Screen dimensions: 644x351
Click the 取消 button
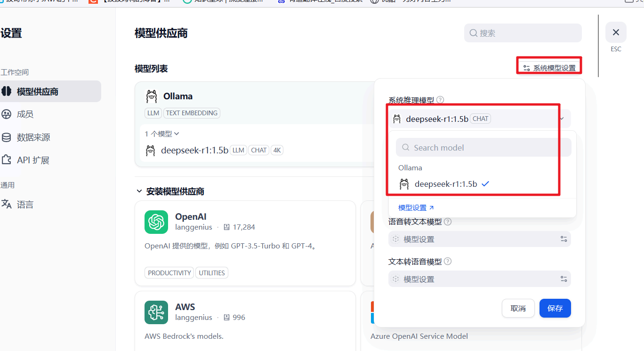point(518,308)
